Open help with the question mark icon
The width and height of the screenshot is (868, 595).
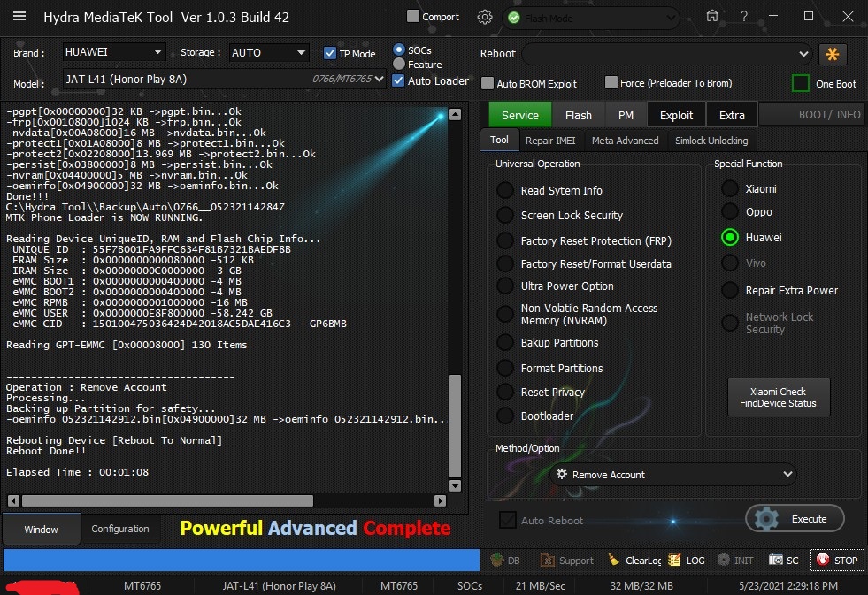point(745,16)
